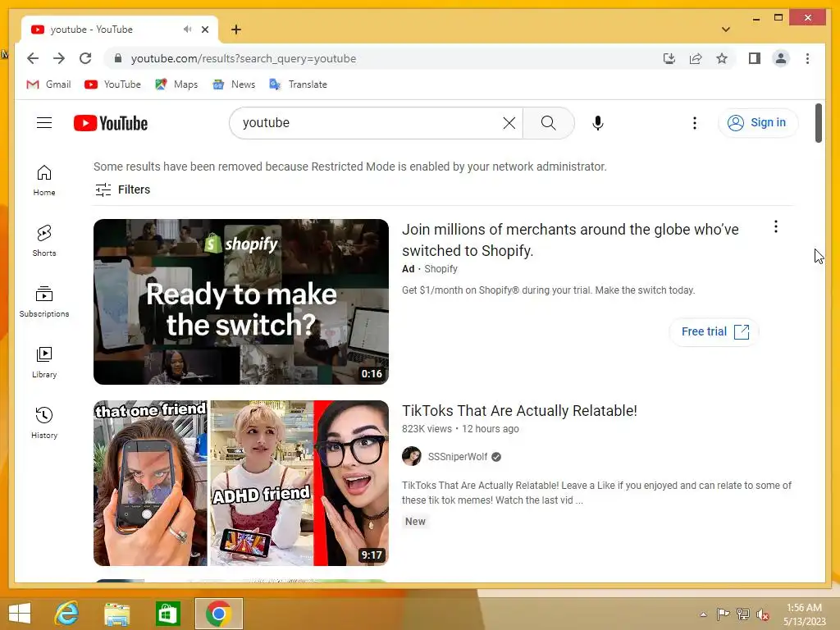Go to Home in the sidebar
Screen dimensions: 840x630
coord(44,180)
